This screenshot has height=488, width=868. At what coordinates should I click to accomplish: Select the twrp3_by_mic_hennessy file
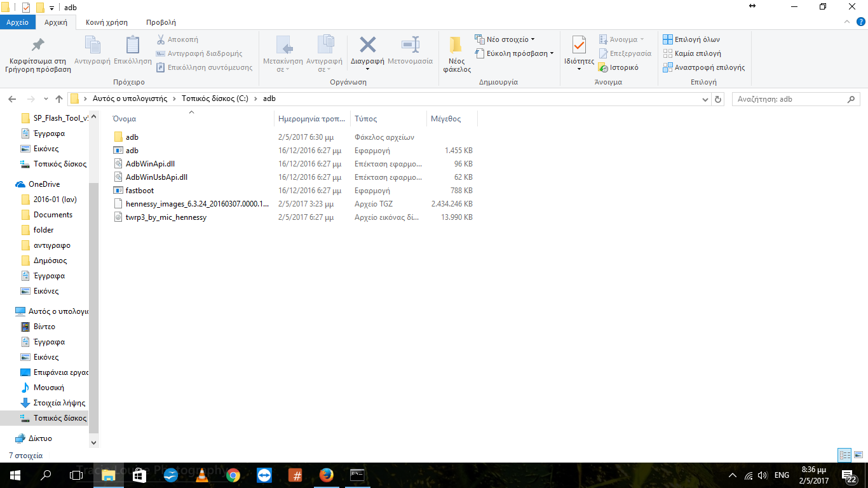(x=166, y=217)
